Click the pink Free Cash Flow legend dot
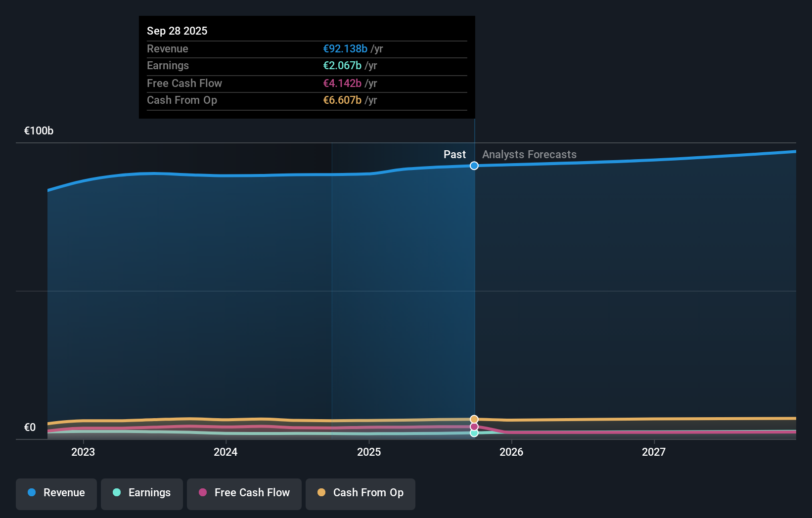Image resolution: width=812 pixels, height=518 pixels. [x=202, y=493]
